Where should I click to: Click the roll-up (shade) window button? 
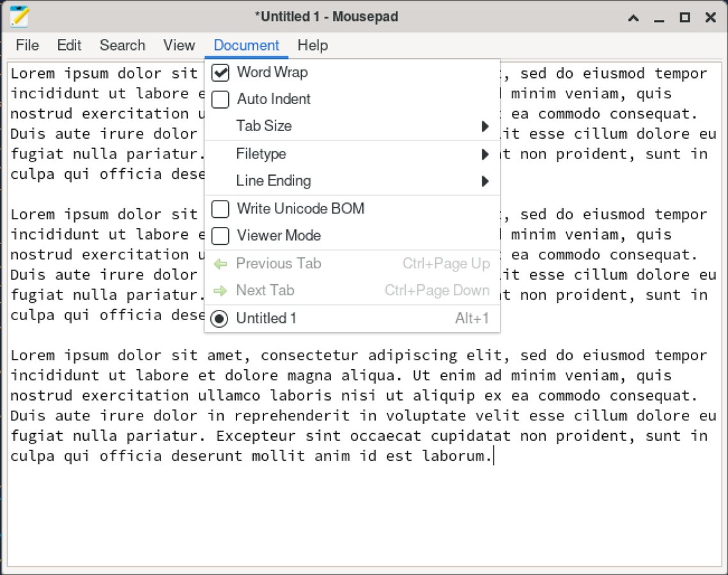(x=633, y=18)
